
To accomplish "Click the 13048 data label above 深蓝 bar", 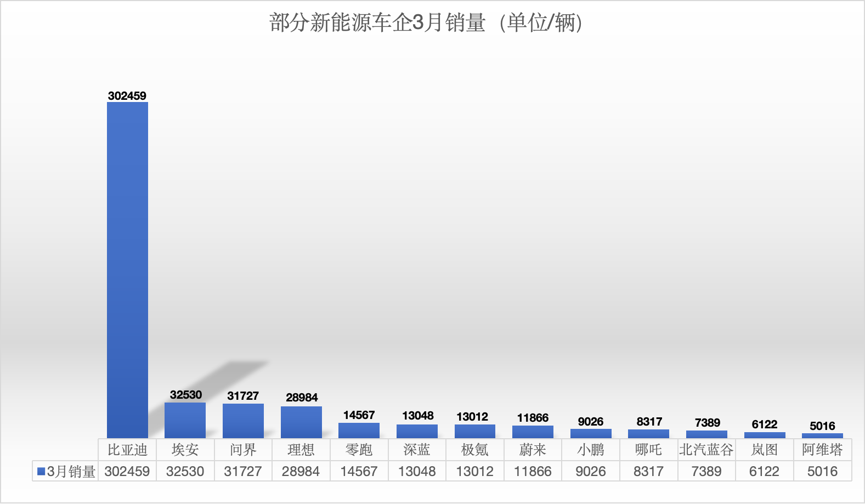I will [418, 416].
